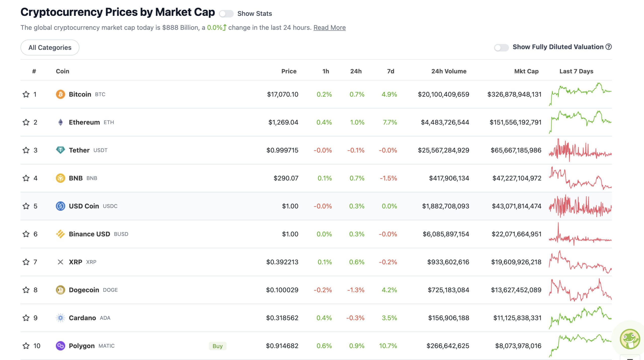Open Polygon's 7-day sparkline chart
This screenshot has width=644, height=360.
coord(580,346)
